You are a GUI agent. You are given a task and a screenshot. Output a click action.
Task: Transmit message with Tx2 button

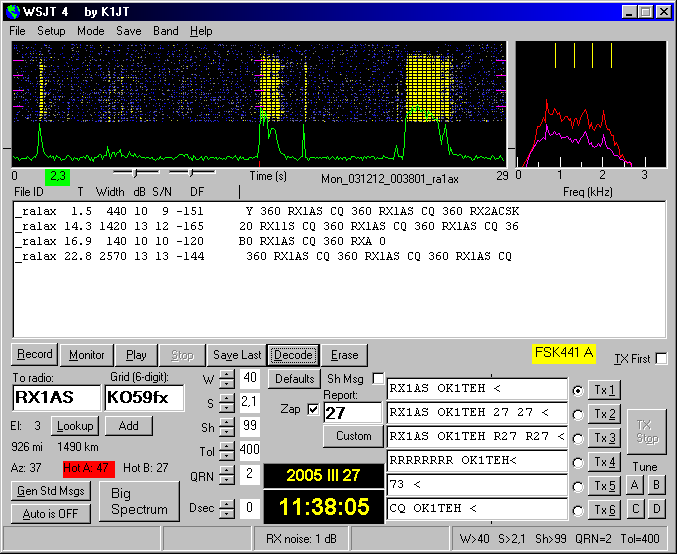point(604,414)
